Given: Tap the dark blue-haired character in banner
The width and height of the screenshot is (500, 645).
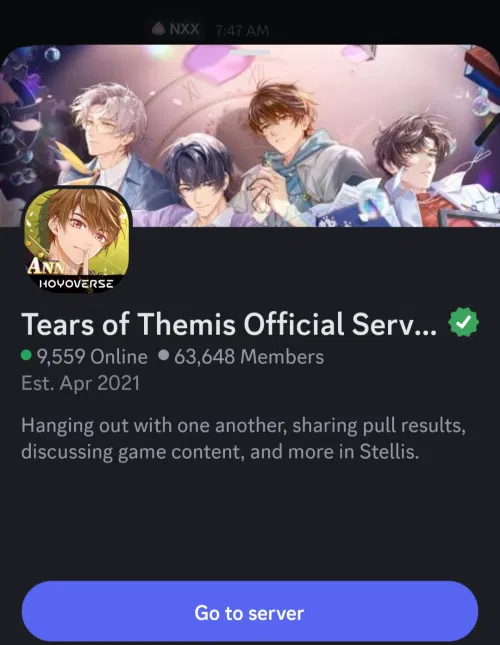Looking at the screenshot, I should (201, 181).
